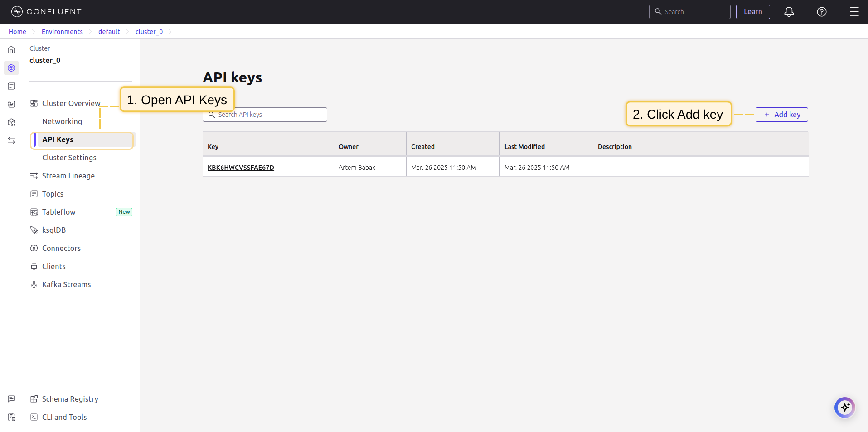
Task: Click the home icon in left rail
Action: pyautogui.click(x=11, y=50)
